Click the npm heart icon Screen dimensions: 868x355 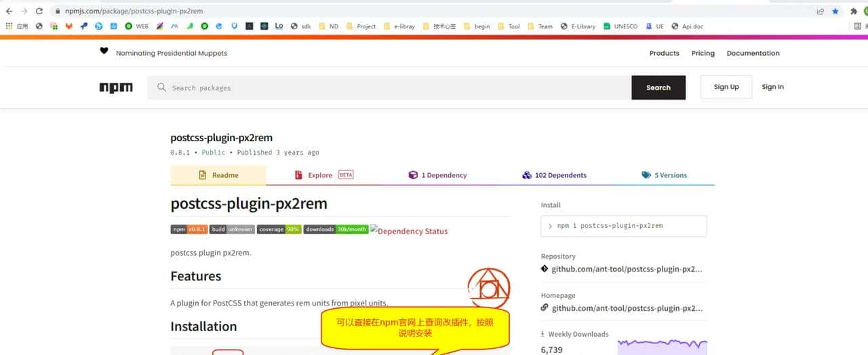coord(104,51)
